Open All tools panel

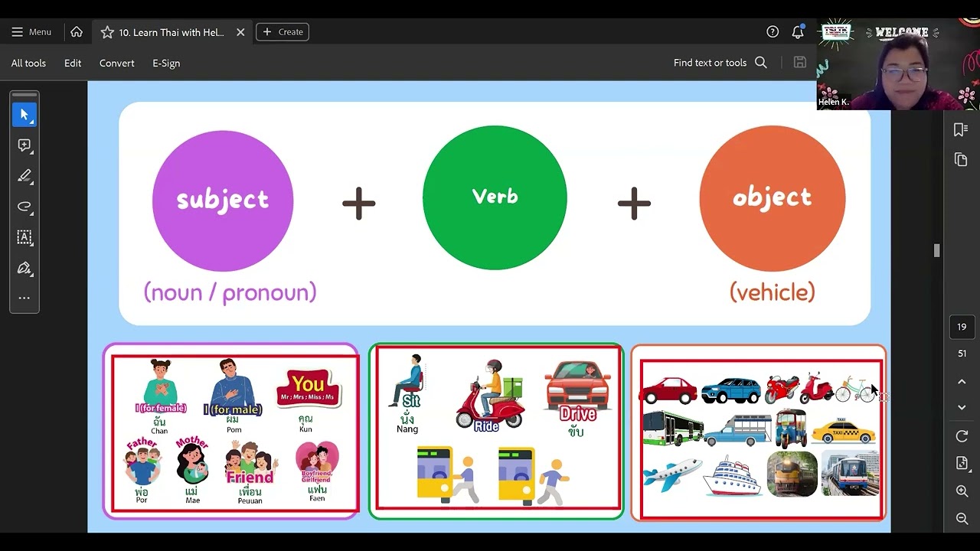28,63
